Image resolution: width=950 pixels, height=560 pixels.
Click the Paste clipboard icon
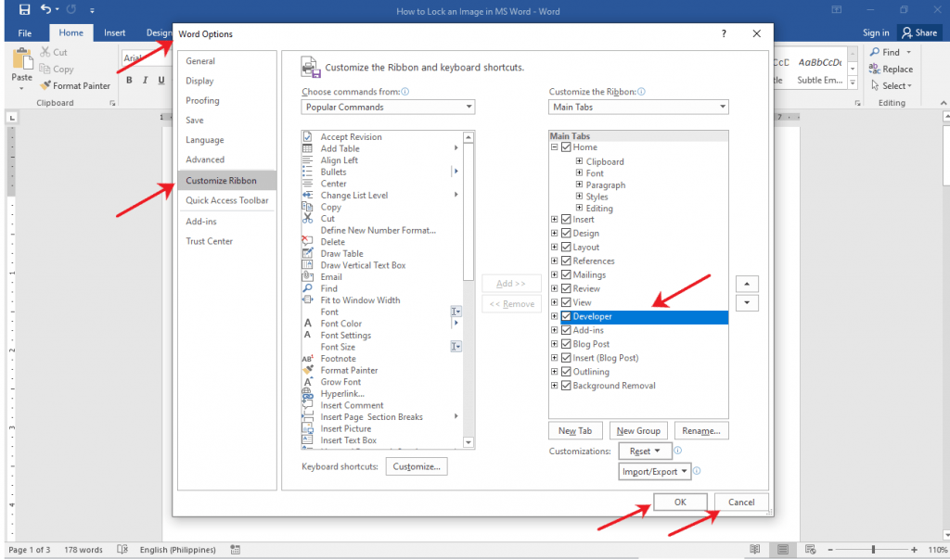(22, 58)
